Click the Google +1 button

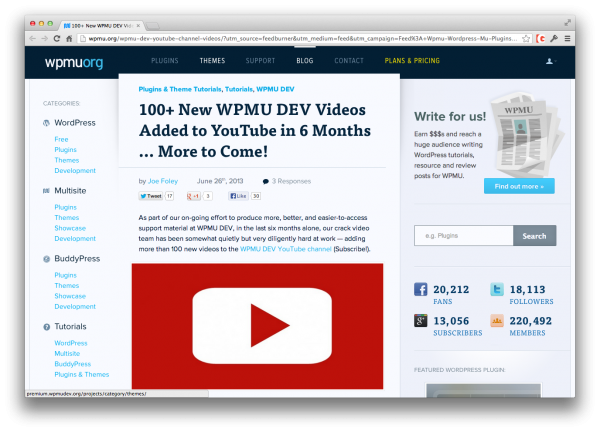pos(194,196)
